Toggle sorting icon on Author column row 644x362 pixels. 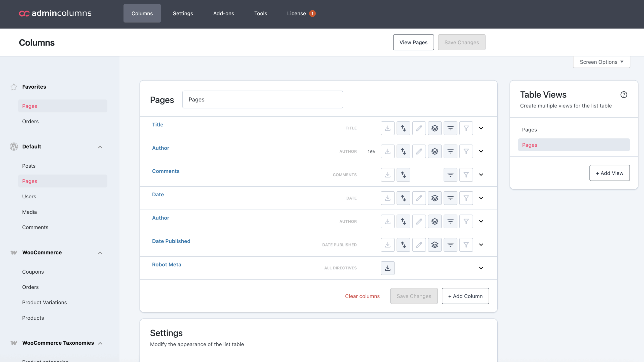coord(403,151)
